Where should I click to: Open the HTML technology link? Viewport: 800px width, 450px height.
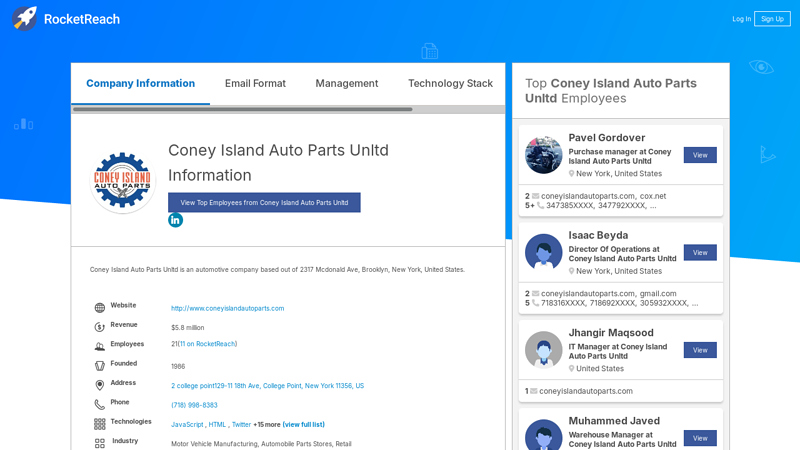[x=217, y=424]
